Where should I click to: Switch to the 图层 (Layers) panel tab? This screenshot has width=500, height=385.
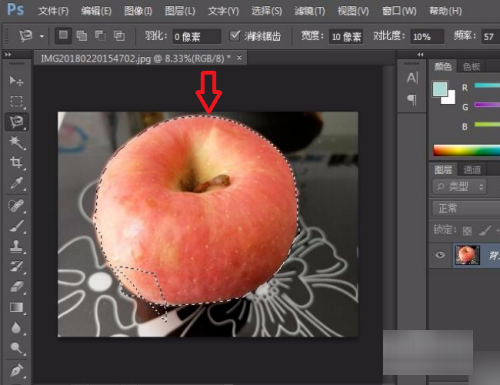(x=443, y=170)
